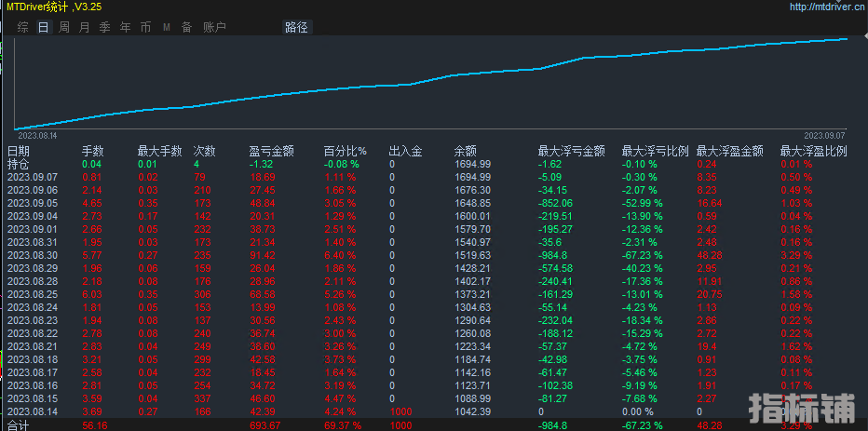The height and width of the screenshot is (431, 868).
Task: Select the 2023.08.28 row date
Action: click(31, 282)
